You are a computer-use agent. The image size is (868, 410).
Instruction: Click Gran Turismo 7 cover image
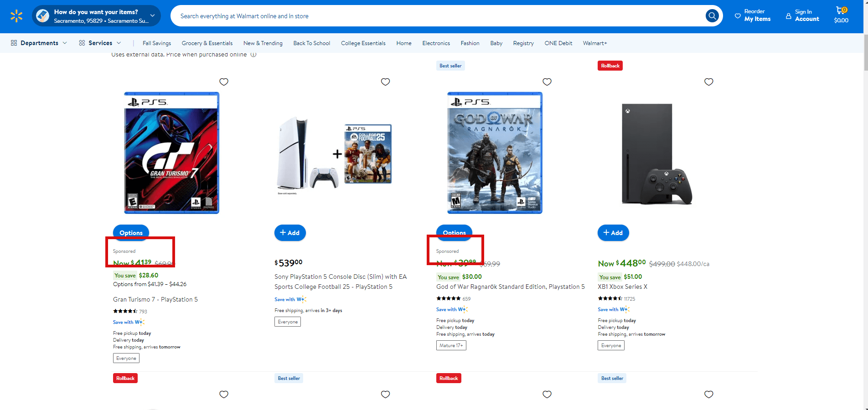pyautogui.click(x=172, y=153)
